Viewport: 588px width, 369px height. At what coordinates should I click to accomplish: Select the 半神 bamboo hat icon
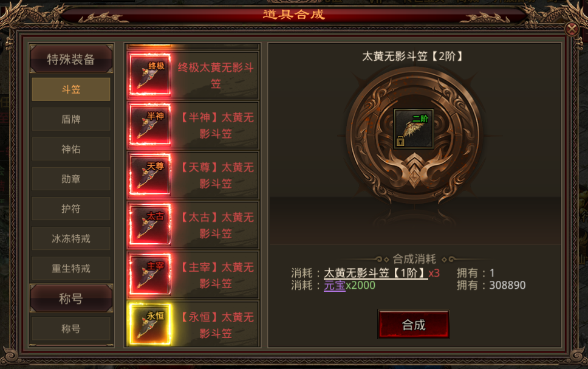coord(150,125)
